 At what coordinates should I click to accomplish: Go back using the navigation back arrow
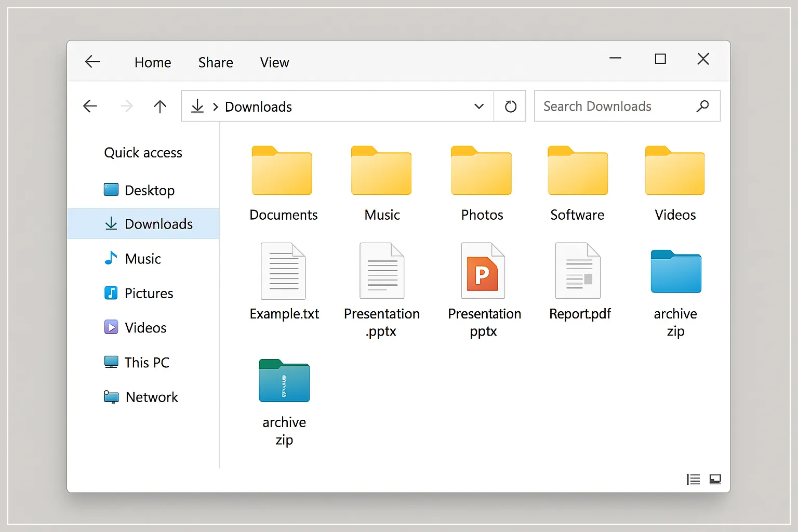pos(90,106)
